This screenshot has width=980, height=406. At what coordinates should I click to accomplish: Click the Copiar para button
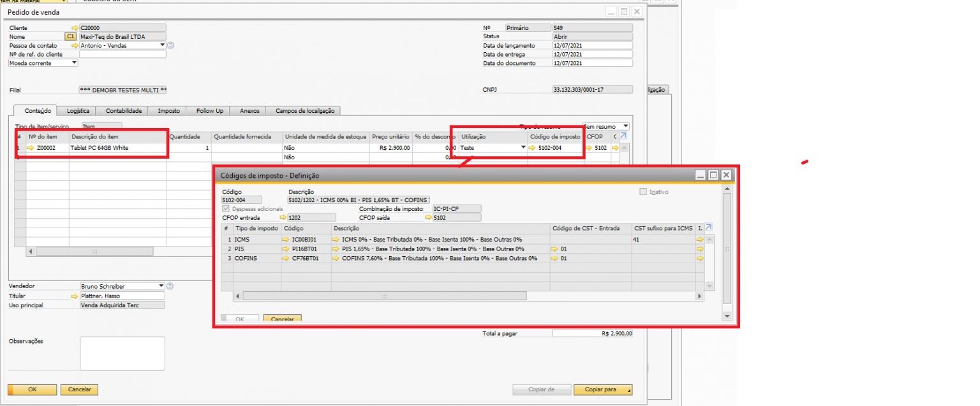click(x=603, y=389)
